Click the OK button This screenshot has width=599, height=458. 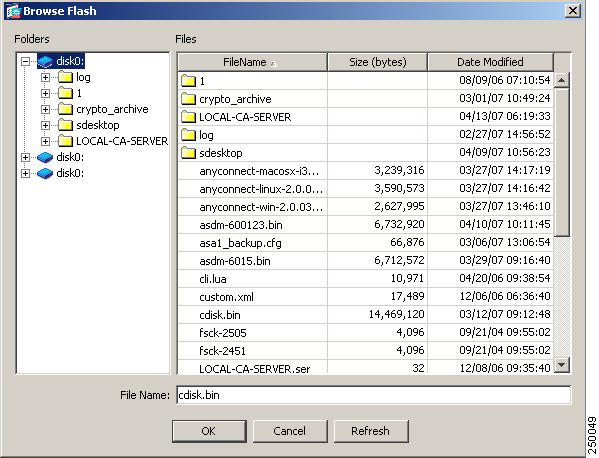pyautogui.click(x=209, y=431)
